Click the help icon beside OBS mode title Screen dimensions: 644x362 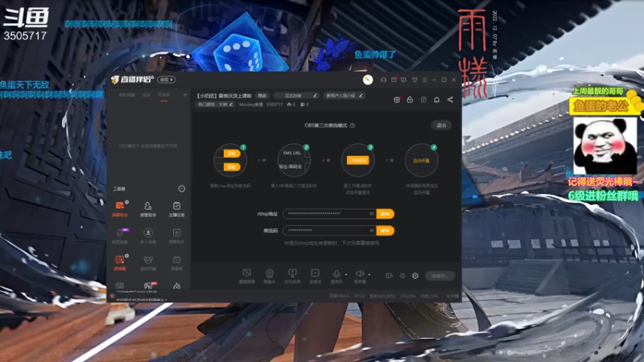pos(353,125)
